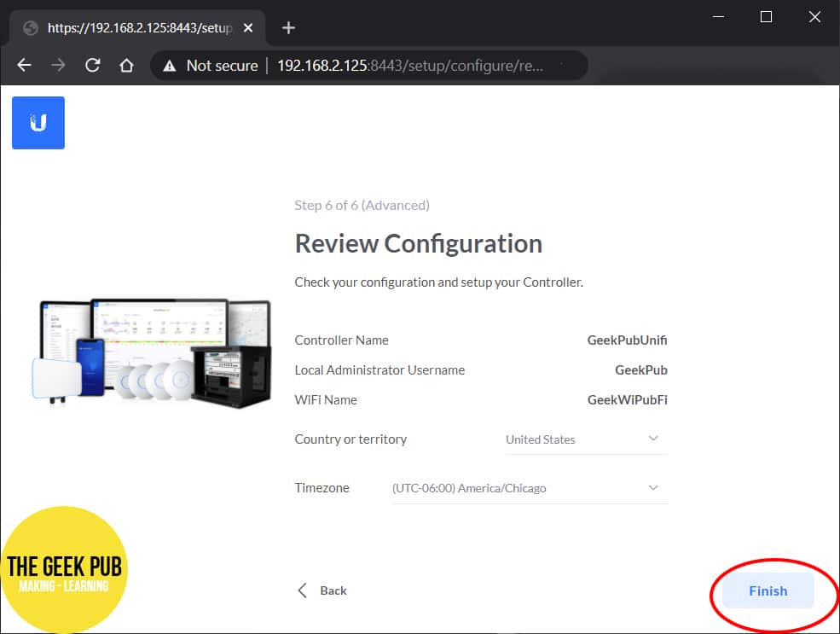
Task: Reload the page
Action: point(92,66)
